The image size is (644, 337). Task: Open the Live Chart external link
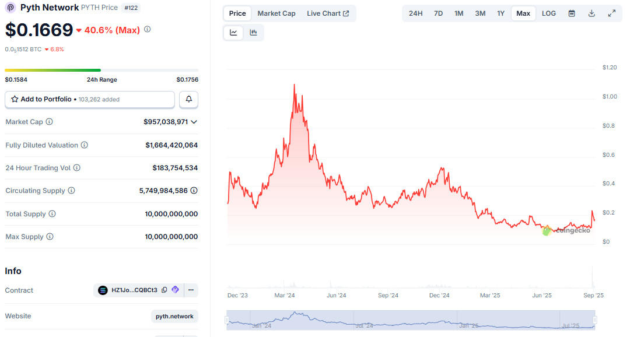[328, 13]
